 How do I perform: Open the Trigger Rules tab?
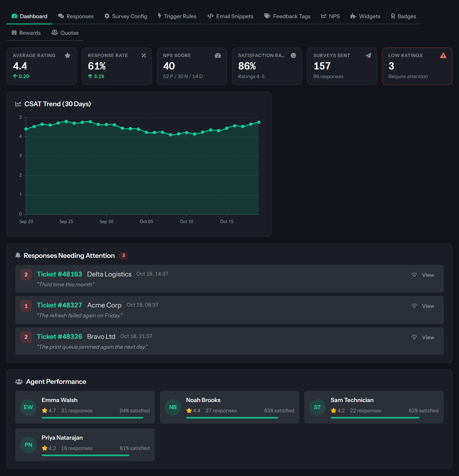(177, 16)
